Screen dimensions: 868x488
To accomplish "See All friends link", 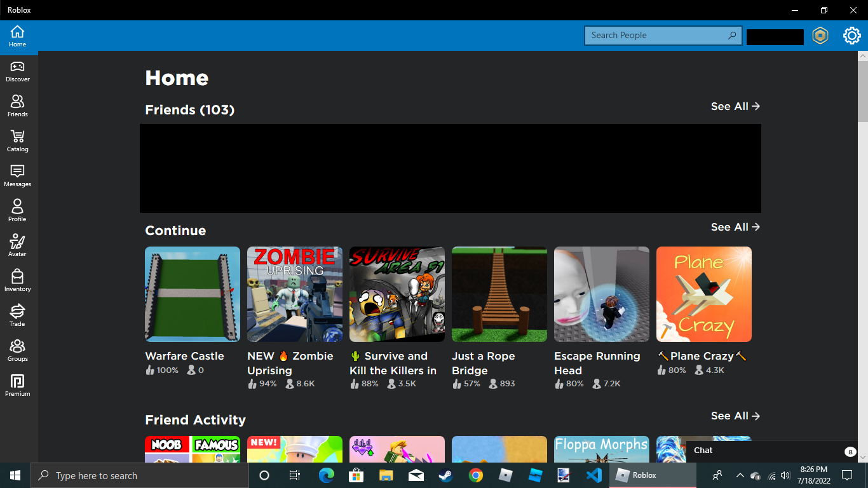I will point(735,106).
